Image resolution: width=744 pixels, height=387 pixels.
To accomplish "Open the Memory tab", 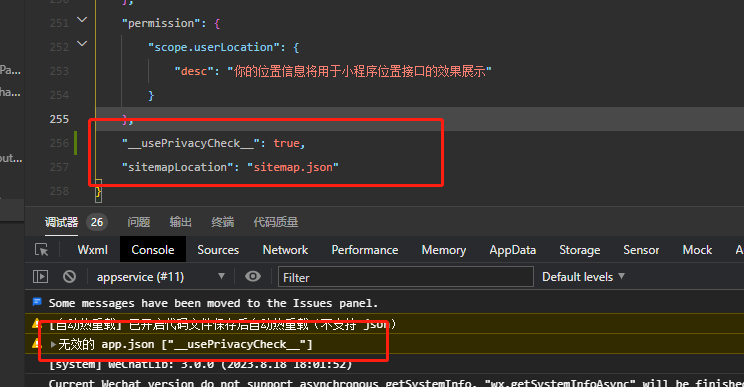I will 444,250.
